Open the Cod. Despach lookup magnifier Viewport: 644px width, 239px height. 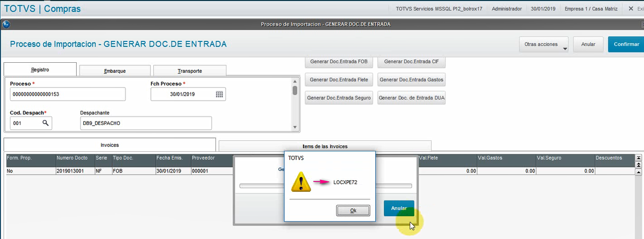(x=45, y=122)
